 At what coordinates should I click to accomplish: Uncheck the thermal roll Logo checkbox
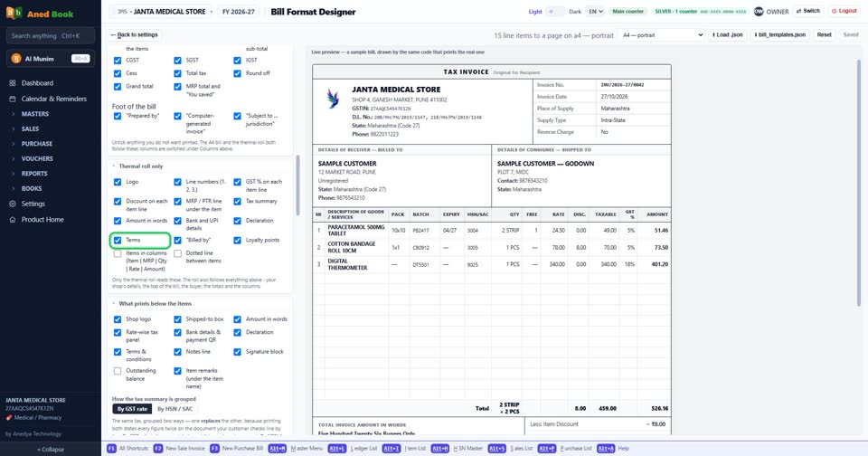click(x=118, y=182)
